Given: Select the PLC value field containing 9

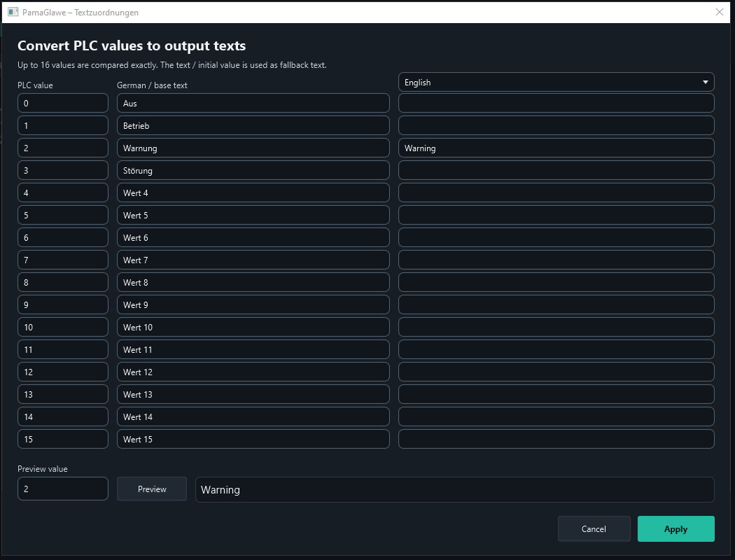Looking at the screenshot, I should (x=63, y=304).
